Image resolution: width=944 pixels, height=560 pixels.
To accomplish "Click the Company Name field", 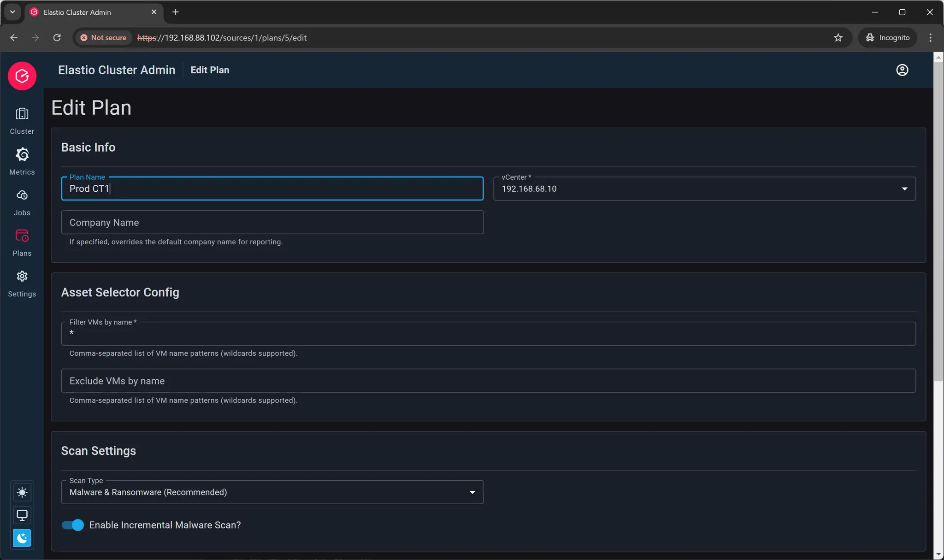I will click(272, 222).
